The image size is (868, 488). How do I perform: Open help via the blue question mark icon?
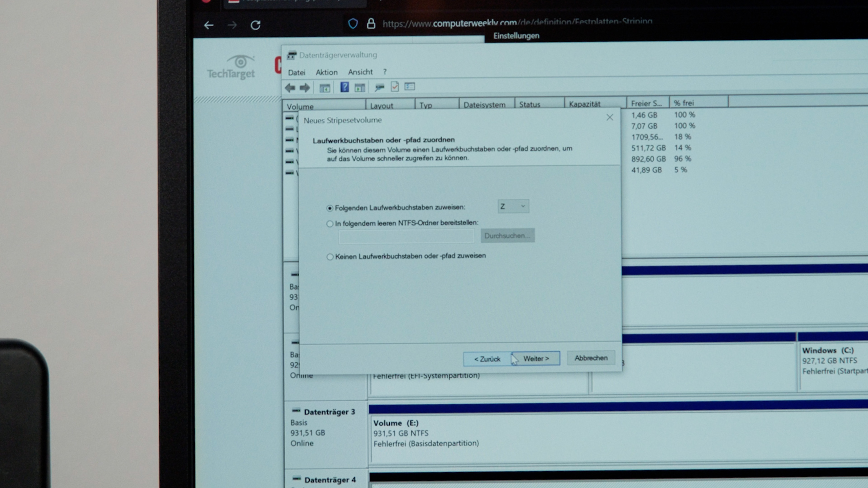point(344,87)
